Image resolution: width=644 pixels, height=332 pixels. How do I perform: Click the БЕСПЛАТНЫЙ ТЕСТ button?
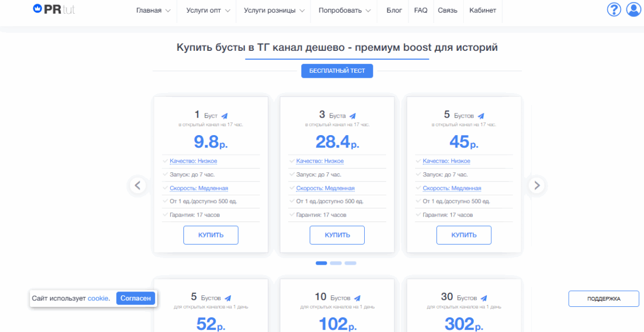[x=337, y=71]
